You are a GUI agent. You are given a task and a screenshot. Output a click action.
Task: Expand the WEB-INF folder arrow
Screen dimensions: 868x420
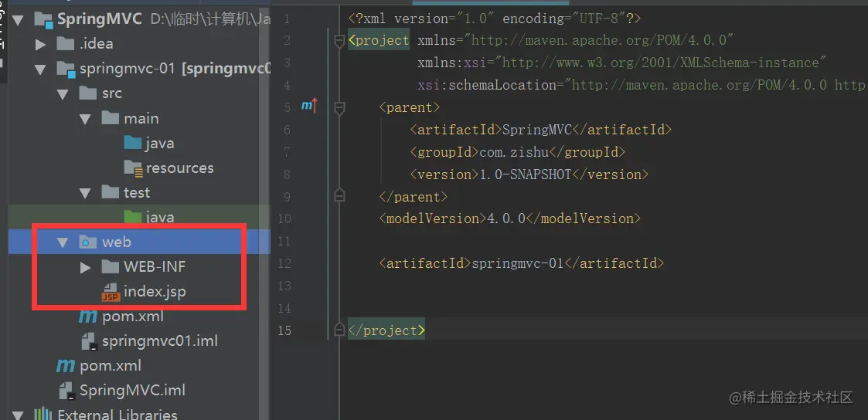(85, 267)
